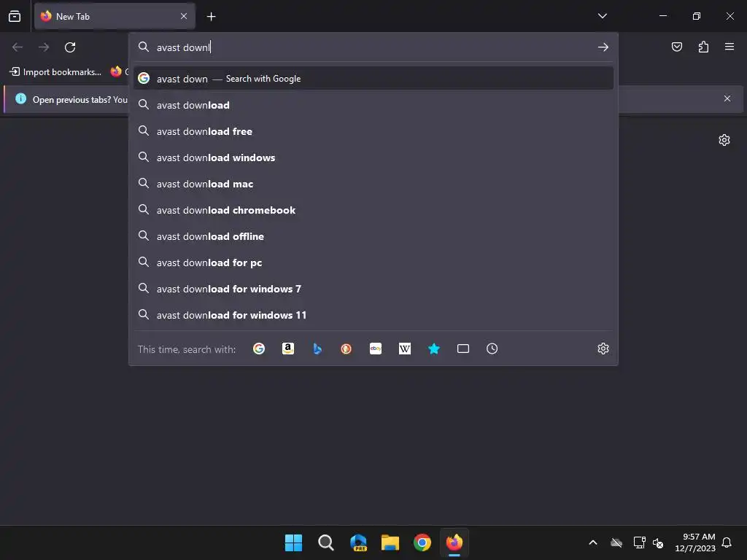Show hidden tray icons chevron
Image resolution: width=747 pixels, height=560 pixels.
pos(593,542)
